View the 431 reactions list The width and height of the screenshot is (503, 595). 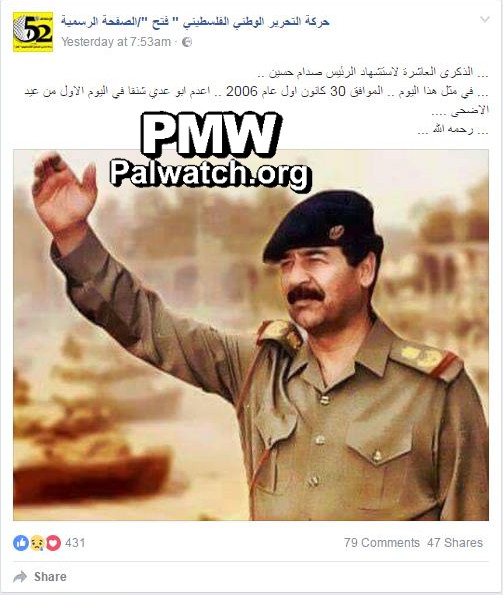75,543
